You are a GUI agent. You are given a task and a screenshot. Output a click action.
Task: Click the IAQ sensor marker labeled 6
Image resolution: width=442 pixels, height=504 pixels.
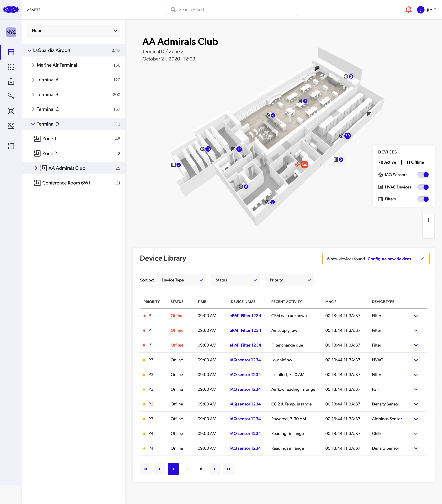[243, 187]
